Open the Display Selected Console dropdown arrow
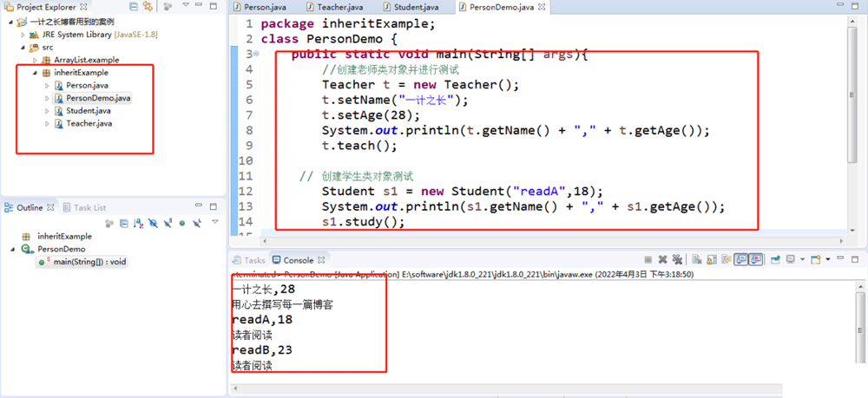Image resolution: width=868 pixels, height=398 pixels. [801, 259]
